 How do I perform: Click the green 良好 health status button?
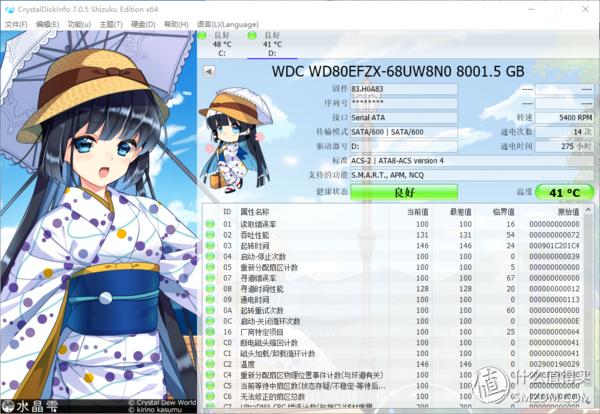404,192
